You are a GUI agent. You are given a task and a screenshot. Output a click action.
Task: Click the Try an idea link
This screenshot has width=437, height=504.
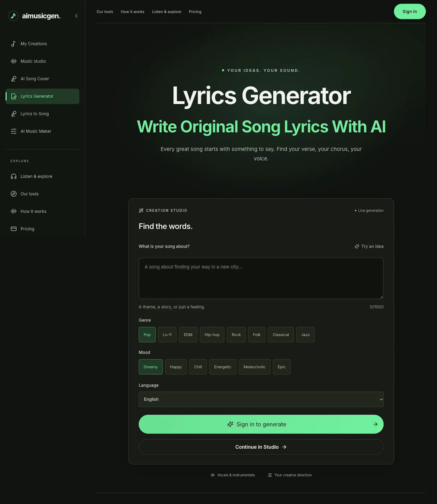pos(369,246)
